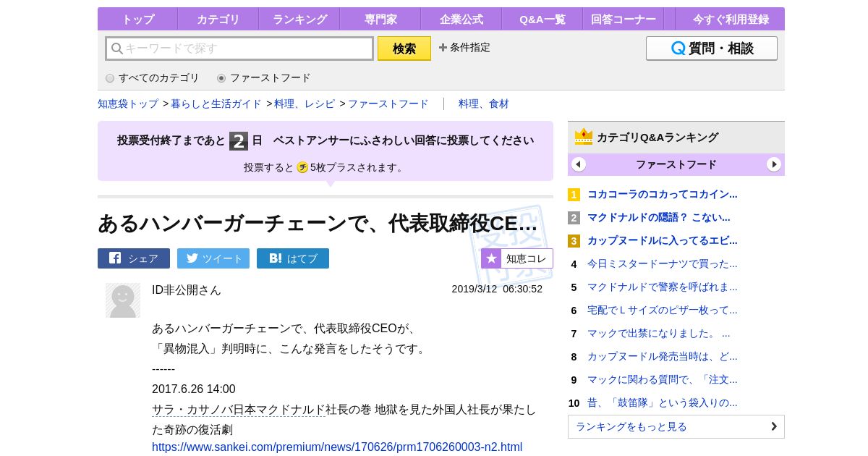Image resolution: width=868 pixels, height=456 pixels.
Task: Open 今すぐ利用登録 tab
Action: pos(731,20)
